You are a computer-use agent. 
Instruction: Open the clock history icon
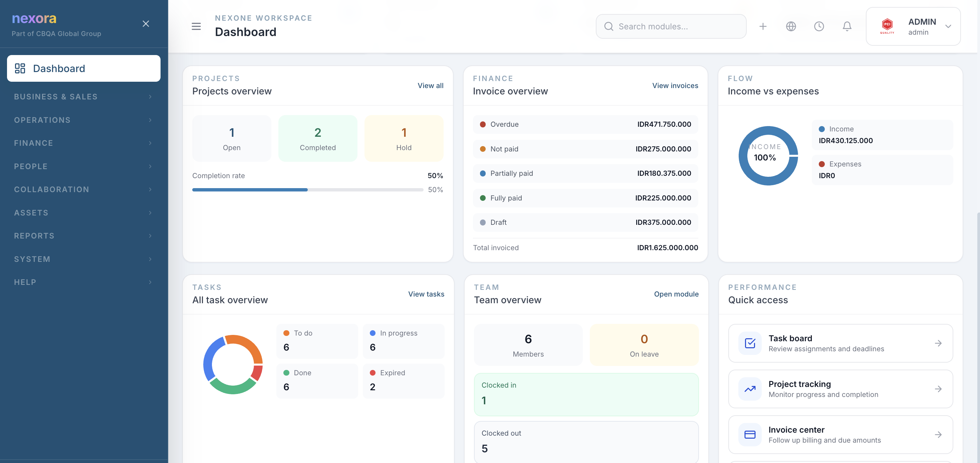coord(819,26)
